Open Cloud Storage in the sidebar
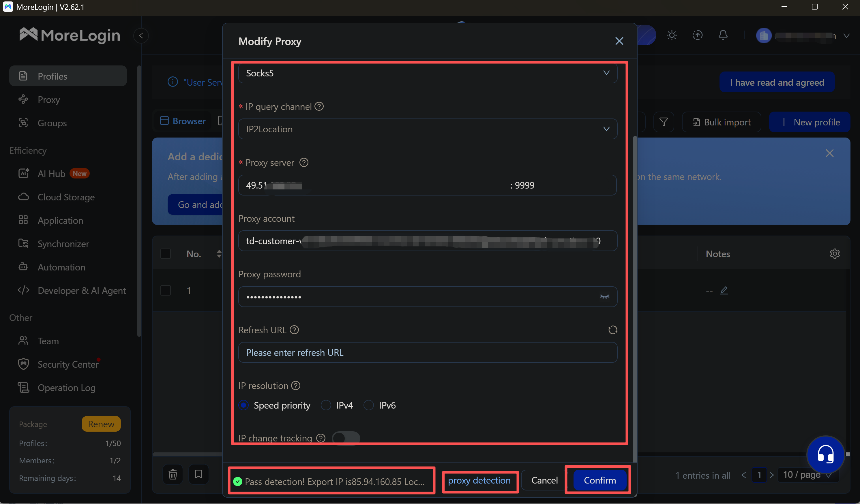Image resolution: width=860 pixels, height=504 pixels. pyautogui.click(x=68, y=197)
